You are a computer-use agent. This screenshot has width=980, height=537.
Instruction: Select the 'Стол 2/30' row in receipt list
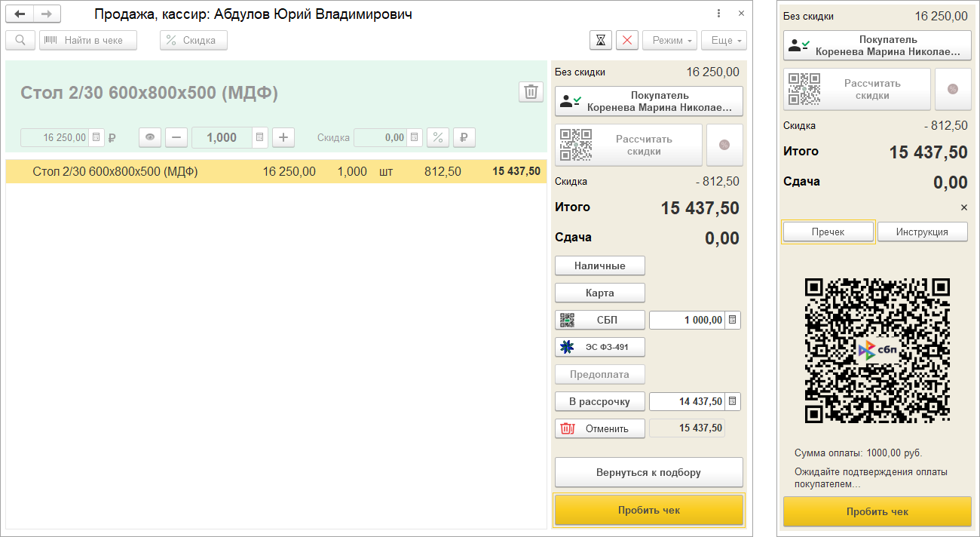[276, 171]
